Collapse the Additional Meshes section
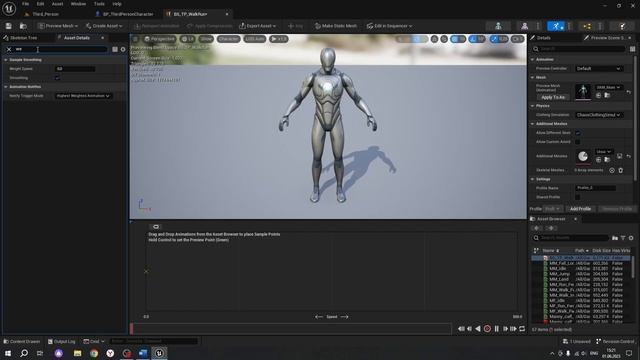This screenshot has width=640, height=360. click(x=533, y=124)
